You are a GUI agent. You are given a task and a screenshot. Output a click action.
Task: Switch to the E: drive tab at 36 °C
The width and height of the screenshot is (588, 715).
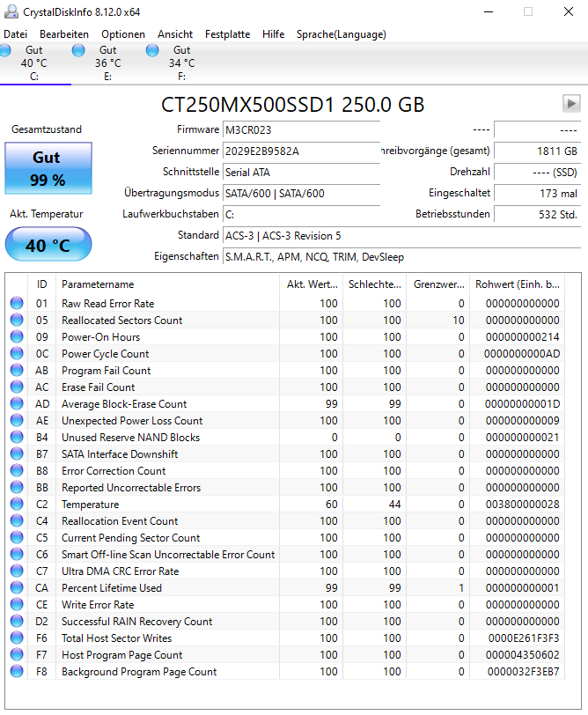(107, 63)
